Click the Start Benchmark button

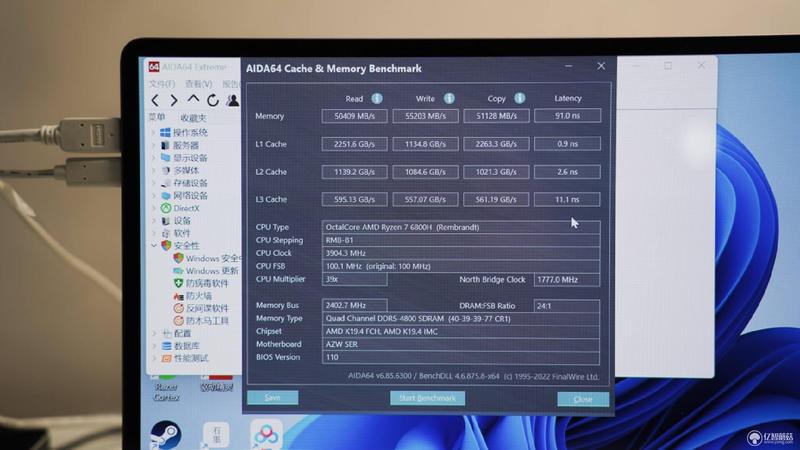click(x=428, y=398)
